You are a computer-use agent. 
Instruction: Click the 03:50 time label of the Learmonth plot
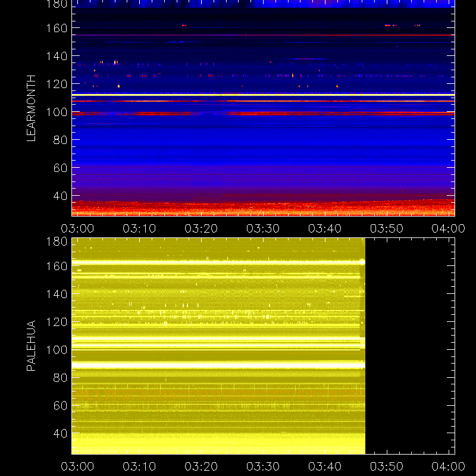pyautogui.click(x=386, y=228)
